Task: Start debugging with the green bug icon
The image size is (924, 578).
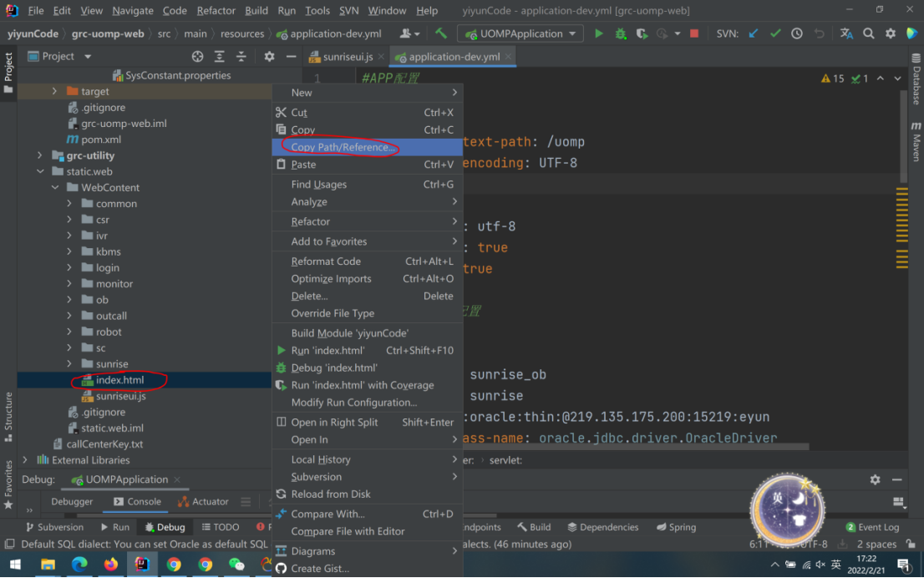Action: click(620, 33)
